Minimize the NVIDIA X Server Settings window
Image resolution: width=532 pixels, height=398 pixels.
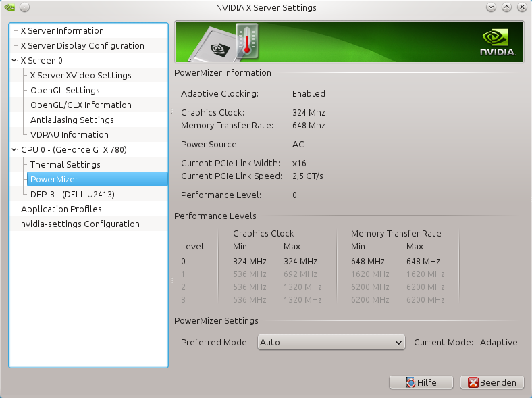(491, 7)
